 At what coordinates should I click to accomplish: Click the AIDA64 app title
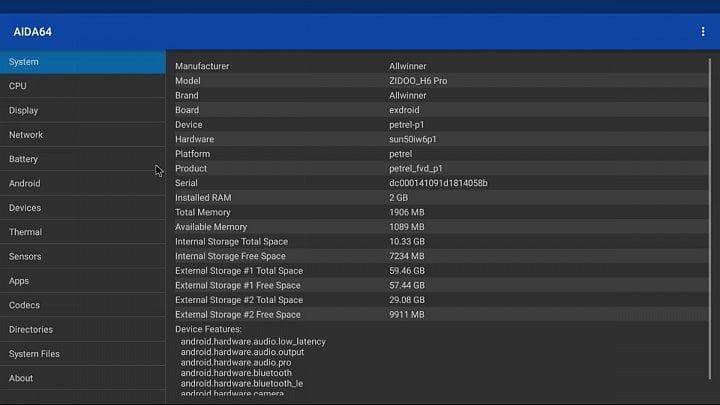(x=33, y=32)
